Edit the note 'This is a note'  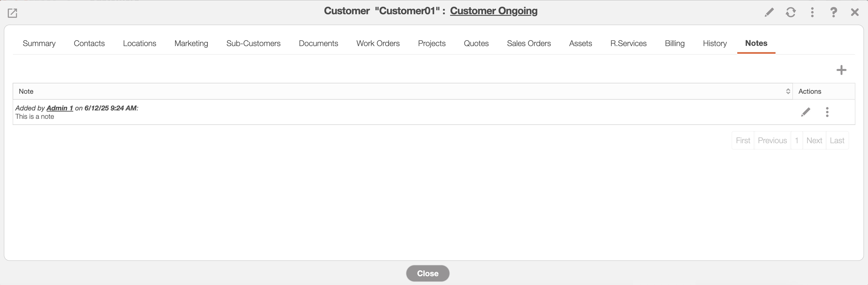click(805, 112)
